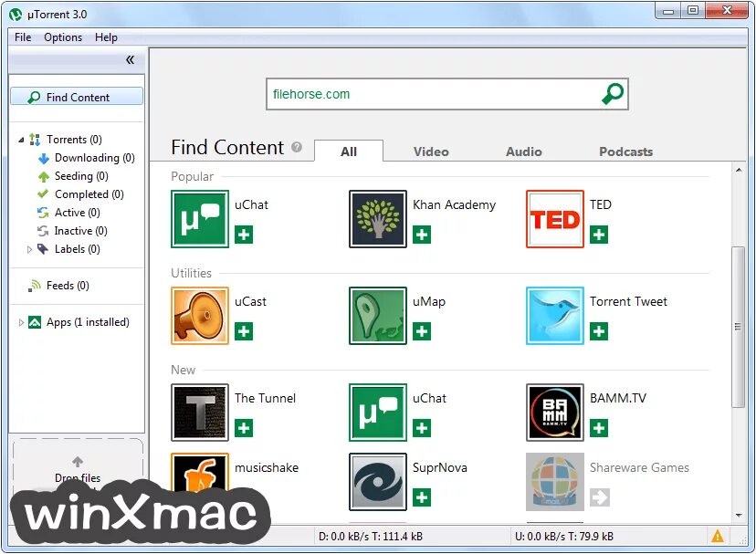
Task: Select Downloading (0) in sidebar
Action: [95, 158]
